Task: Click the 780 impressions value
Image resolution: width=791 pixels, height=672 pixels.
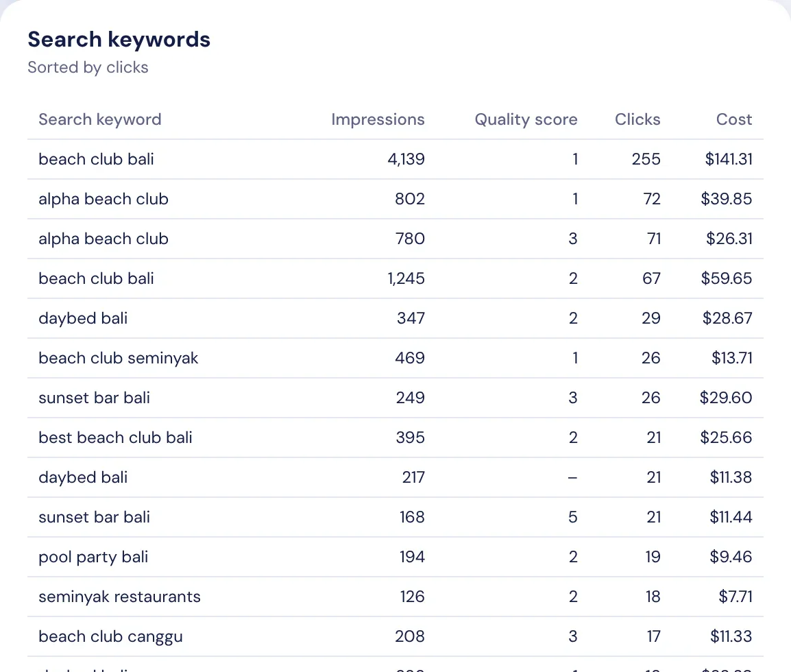Action: tap(410, 239)
